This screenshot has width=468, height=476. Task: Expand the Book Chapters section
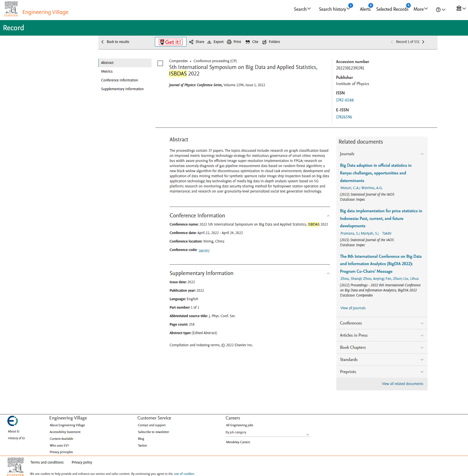coord(382,347)
